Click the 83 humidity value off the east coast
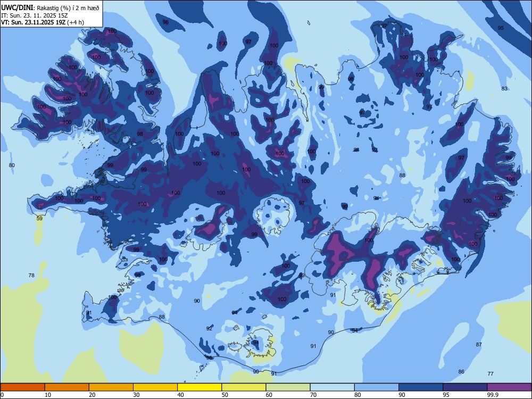The image size is (532, 399). (504, 88)
